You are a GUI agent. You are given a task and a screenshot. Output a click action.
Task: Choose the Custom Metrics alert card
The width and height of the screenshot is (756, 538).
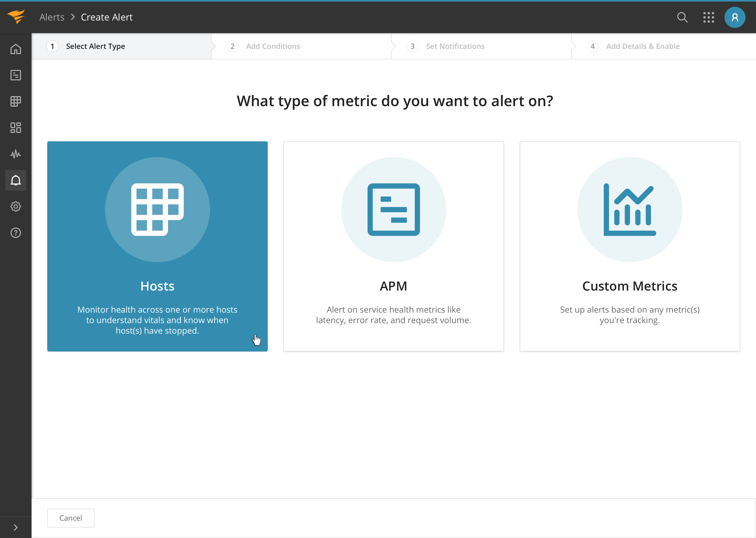pos(629,246)
